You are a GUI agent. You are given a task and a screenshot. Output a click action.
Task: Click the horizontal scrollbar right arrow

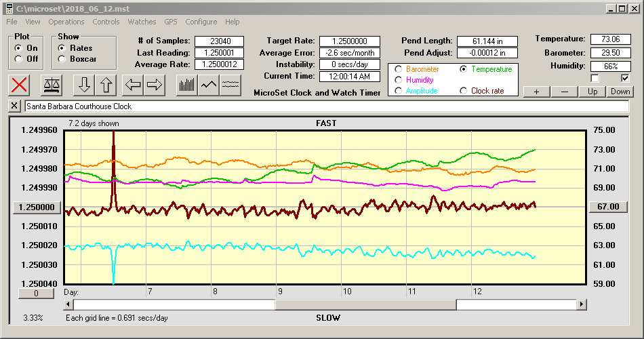(x=582, y=305)
